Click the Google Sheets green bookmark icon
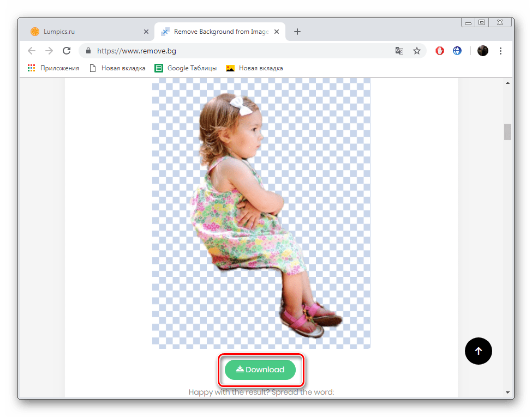This screenshot has width=532, height=417. [x=159, y=68]
